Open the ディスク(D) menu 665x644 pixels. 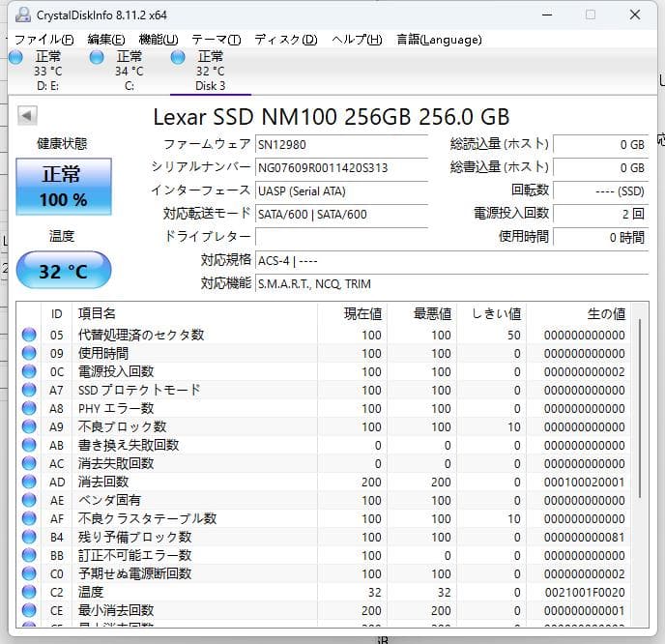(x=286, y=40)
